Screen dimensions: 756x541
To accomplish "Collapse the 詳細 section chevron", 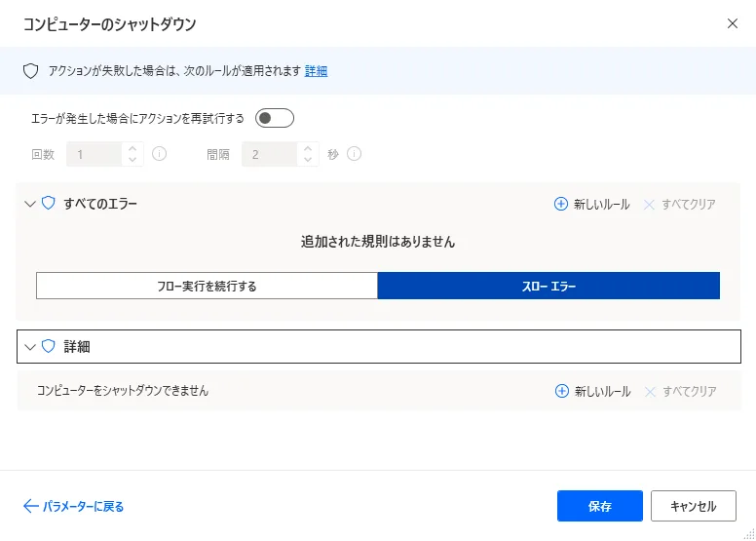I will (x=29, y=347).
